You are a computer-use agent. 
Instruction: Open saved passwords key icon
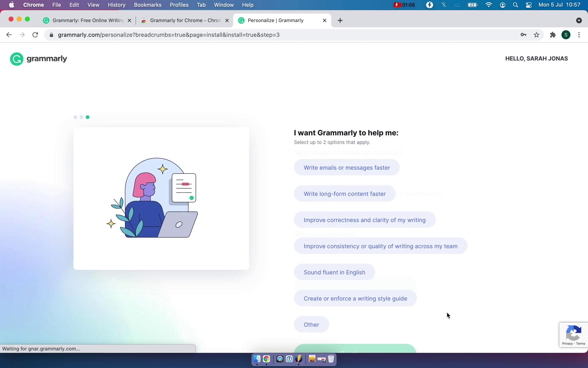[x=523, y=35]
